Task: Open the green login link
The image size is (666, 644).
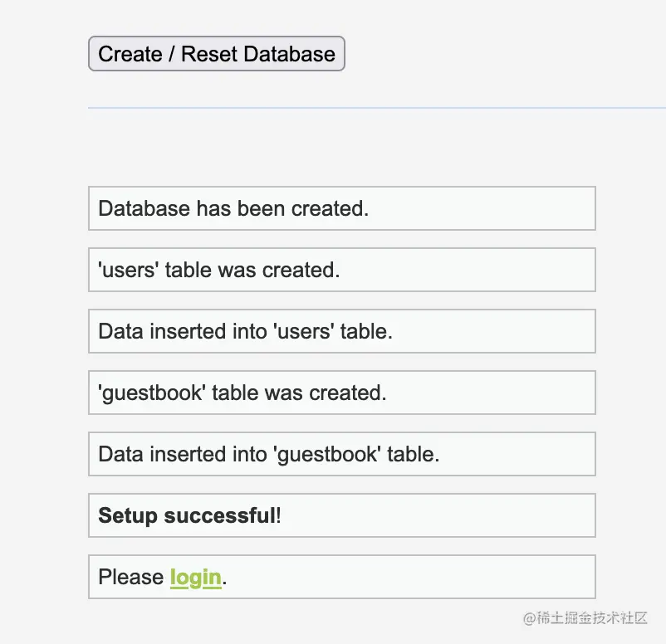Action: coord(195,577)
